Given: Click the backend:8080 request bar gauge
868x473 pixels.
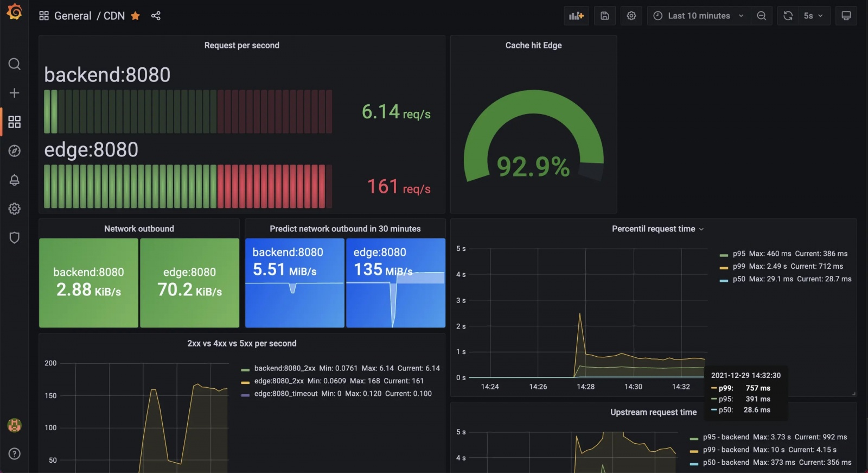Looking at the screenshot, I should (188, 112).
